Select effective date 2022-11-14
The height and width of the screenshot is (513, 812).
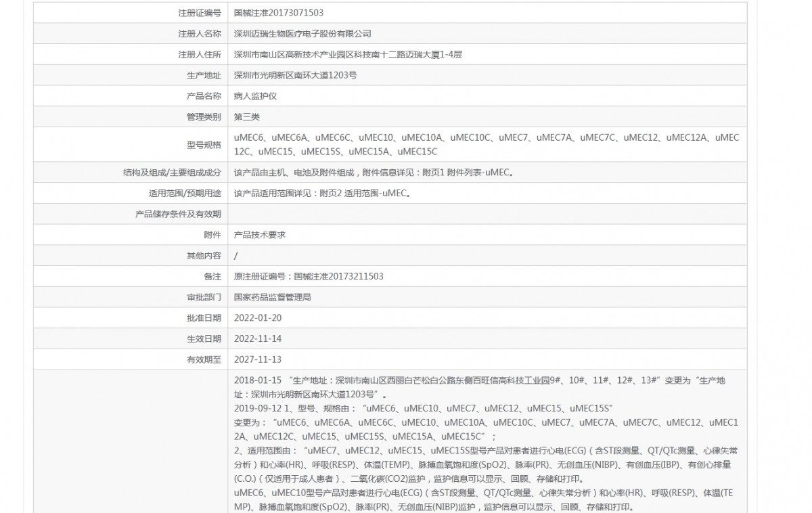(257, 339)
